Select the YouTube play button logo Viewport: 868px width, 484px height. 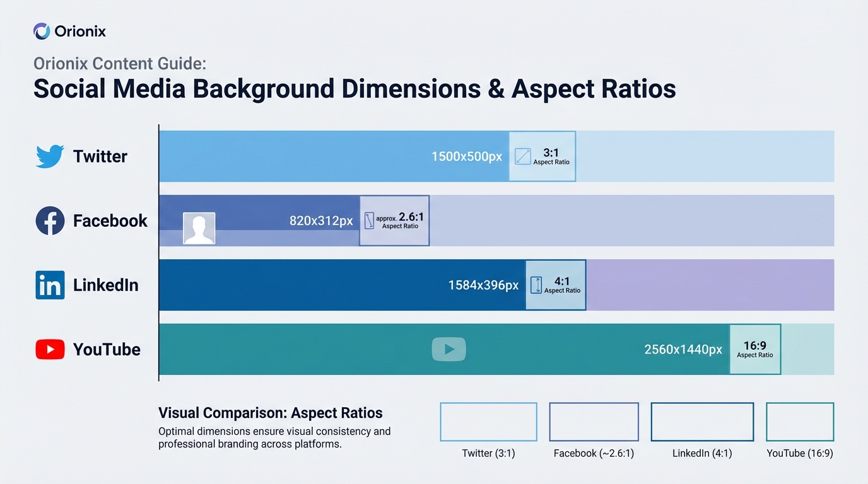50,349
